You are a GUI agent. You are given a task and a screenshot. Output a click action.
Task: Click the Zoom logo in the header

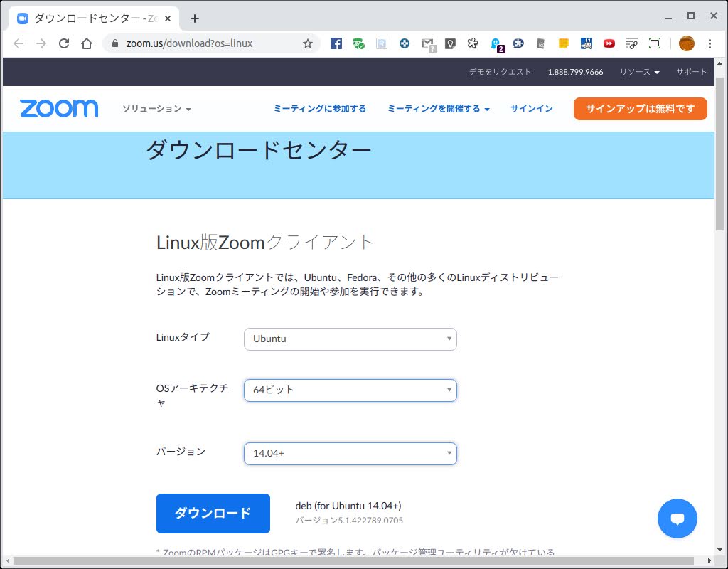tap(59, 108)
